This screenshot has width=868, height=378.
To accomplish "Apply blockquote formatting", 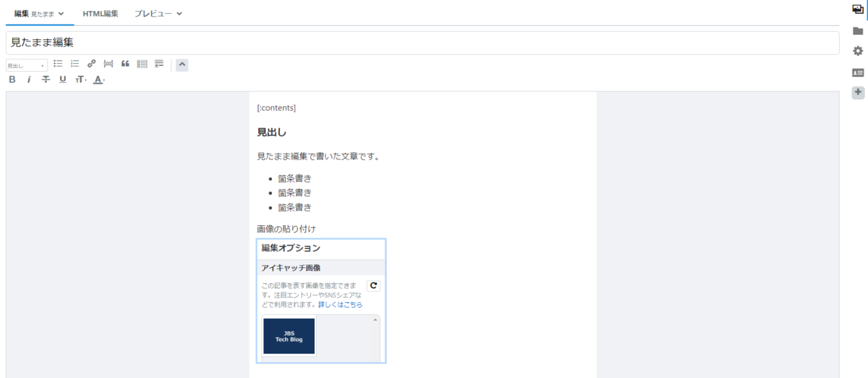I will [x=125, y=64].
